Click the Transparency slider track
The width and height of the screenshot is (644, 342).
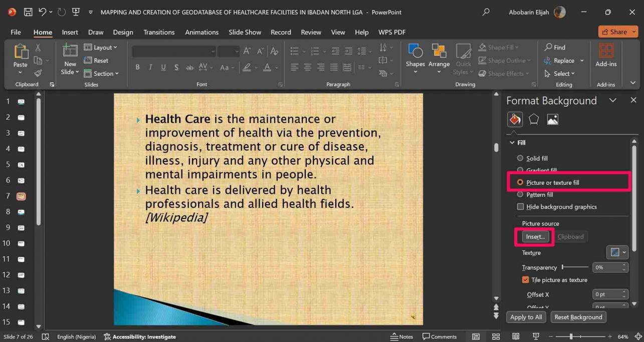click(575, 267)
